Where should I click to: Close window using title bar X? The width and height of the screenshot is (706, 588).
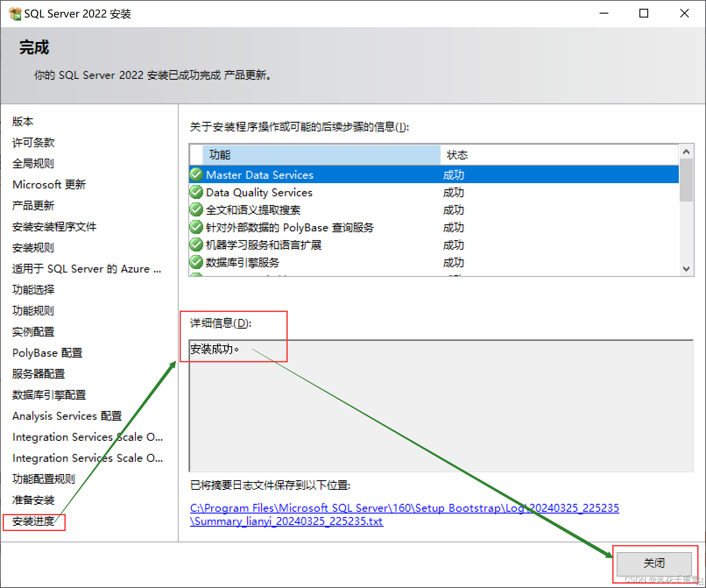tap(684, 14)
